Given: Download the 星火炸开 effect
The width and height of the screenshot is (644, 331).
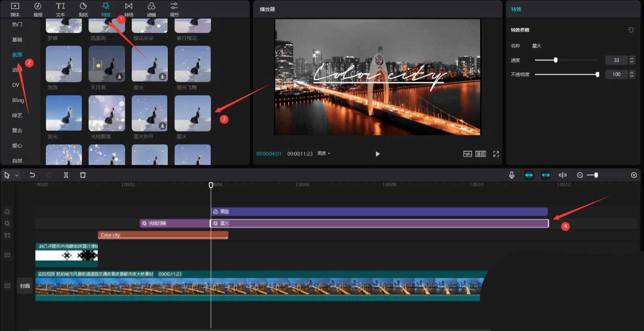Looking at the screenshot, I should click(162, 126).
